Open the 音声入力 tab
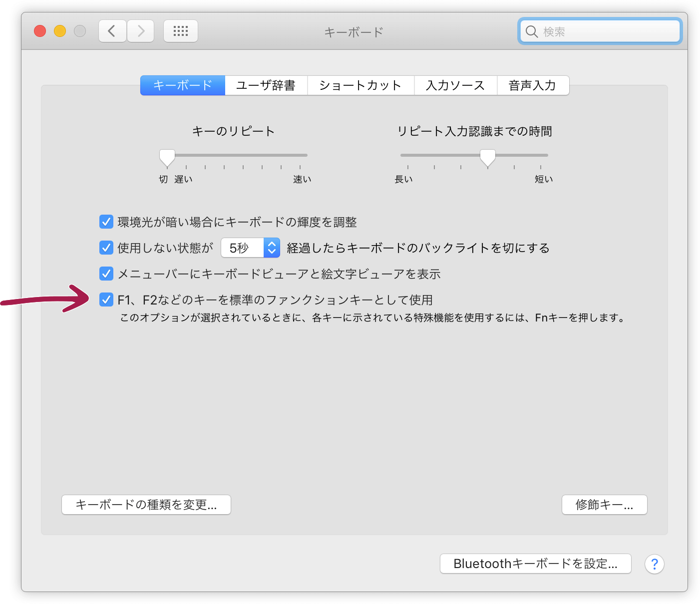The height and width of the screenshot is (604, 700). click(x=533, y=85)
